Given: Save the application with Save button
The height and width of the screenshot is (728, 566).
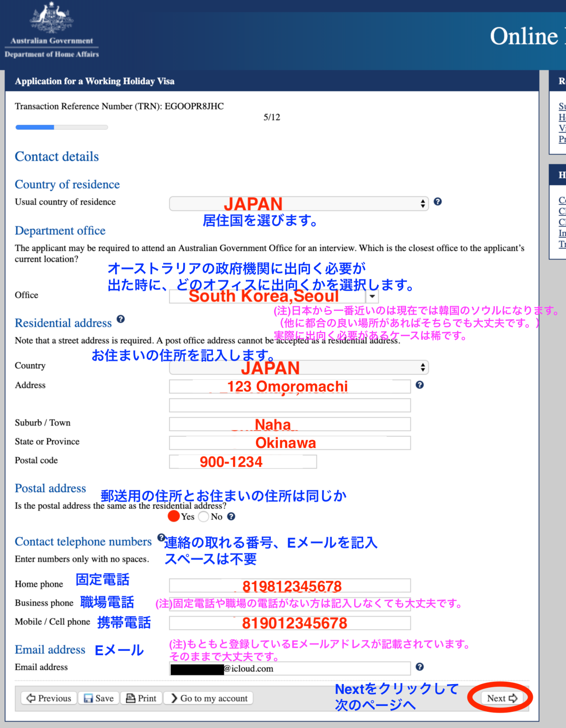Looking at the screenshot, I should pyautogui.click(x=99, y=698).
